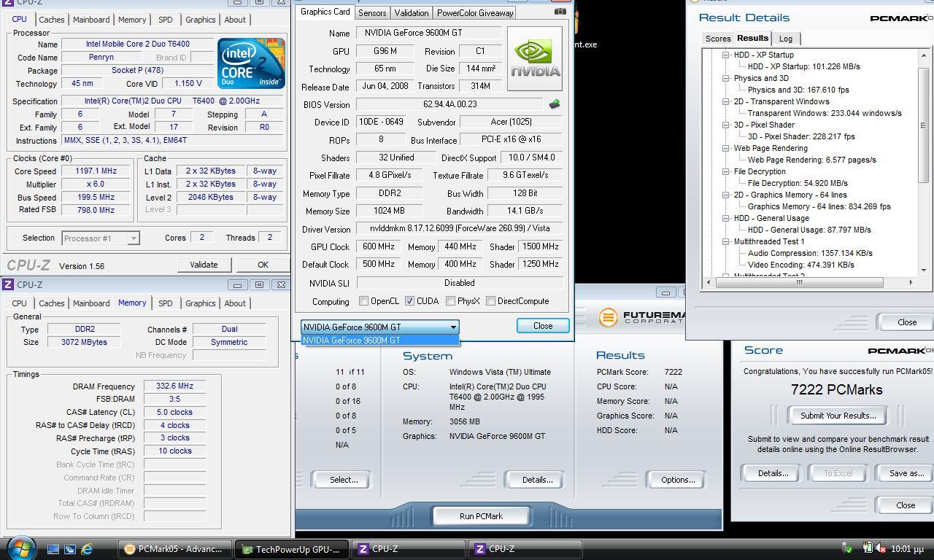Image resolution: width=934 pixels, height=560 pixels.
Task: Open the GPU selection dropdown in GPU-Z
Action: [x=379, y=327]
